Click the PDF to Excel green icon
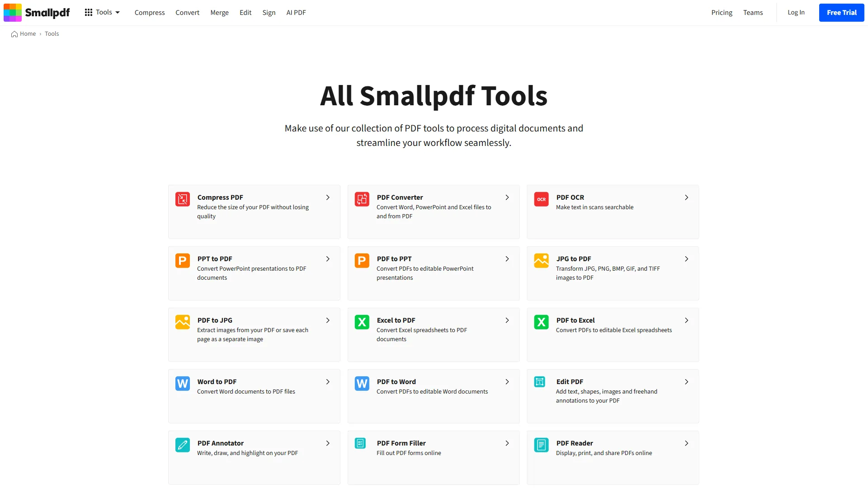 542,322
